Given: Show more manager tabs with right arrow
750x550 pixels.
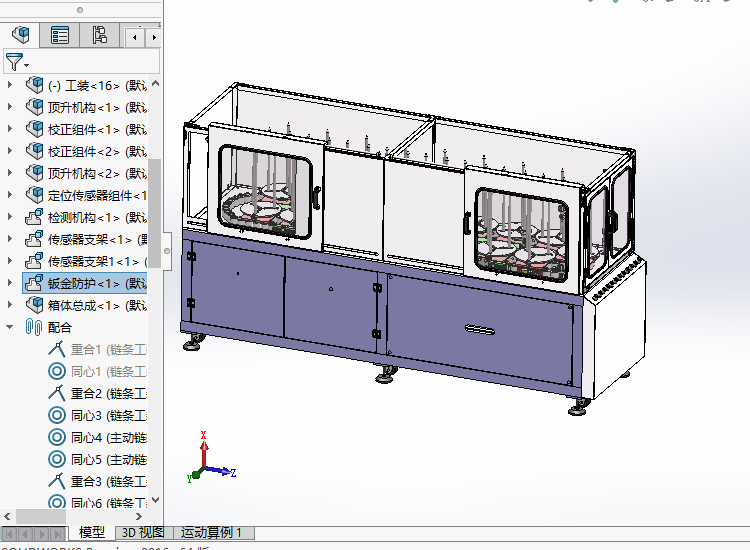Looking at the screenshot, I should [154, 37].
